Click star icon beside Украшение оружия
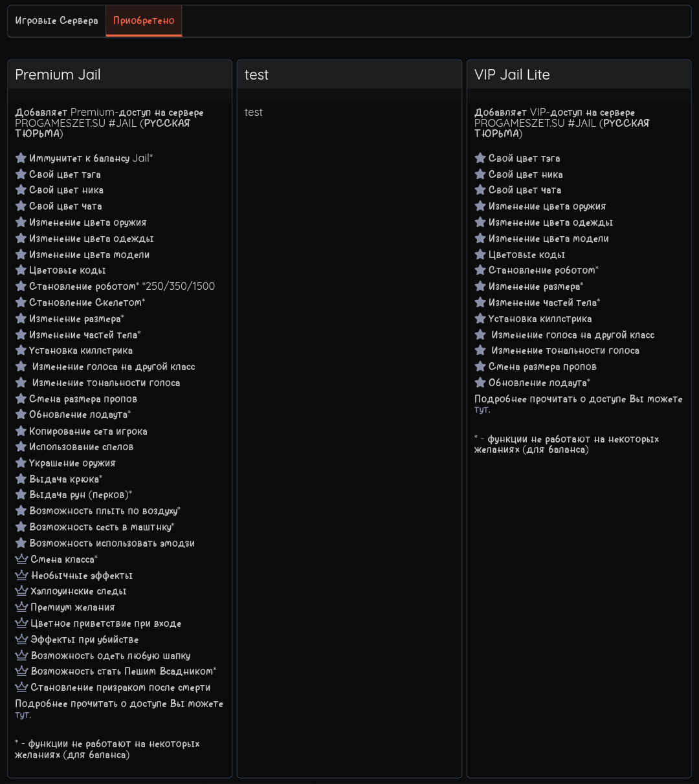Screen dimensions: 699x784 21,463
